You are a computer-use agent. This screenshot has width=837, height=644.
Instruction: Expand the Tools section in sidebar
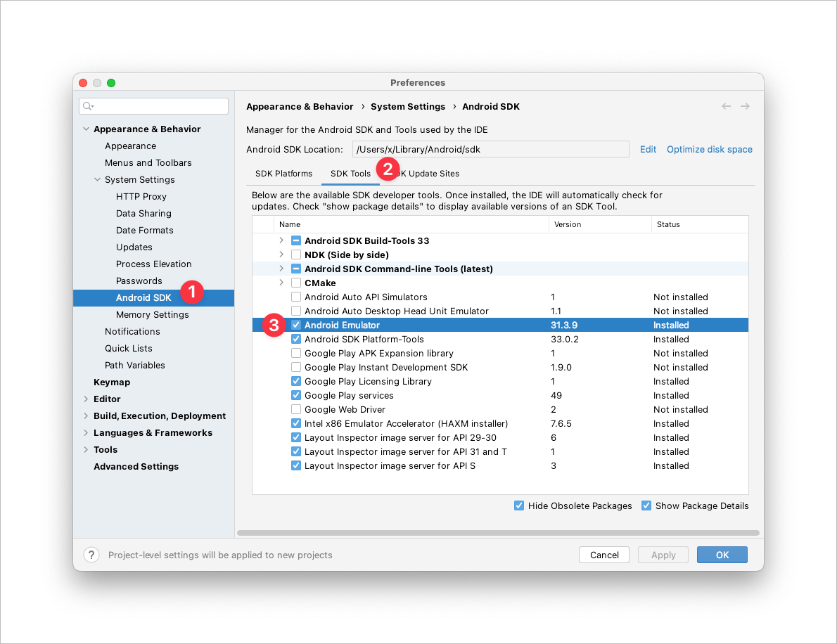point(86,450)
